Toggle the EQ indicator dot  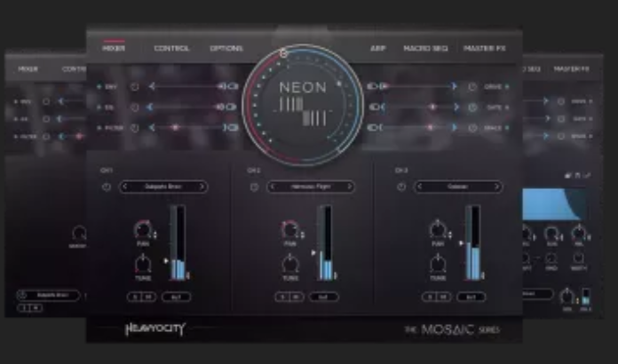pos(99,107)
